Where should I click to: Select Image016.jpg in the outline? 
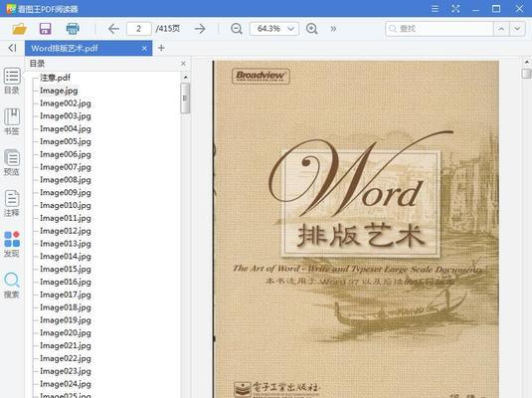coord(66,282)
